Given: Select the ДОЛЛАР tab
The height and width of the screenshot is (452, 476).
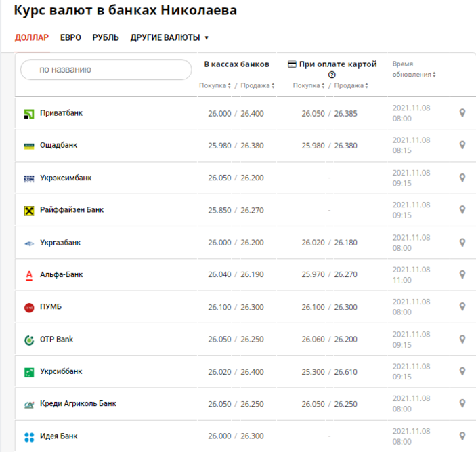Looking at the screenshot, I should [x=32, y=38].
